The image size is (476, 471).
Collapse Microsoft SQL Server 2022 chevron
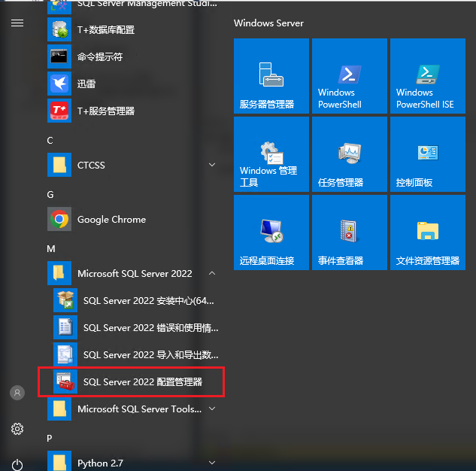pyautogui.click(x=212, y=273)
